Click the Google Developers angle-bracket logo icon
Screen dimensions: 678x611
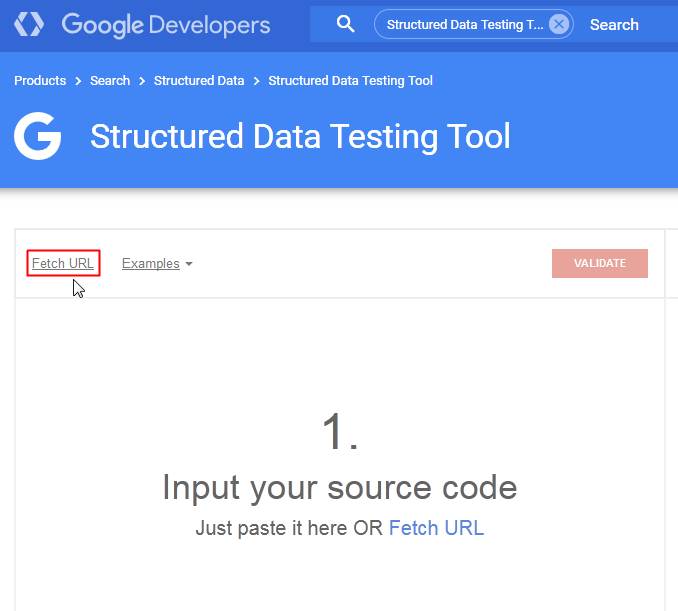coord(29,24)
